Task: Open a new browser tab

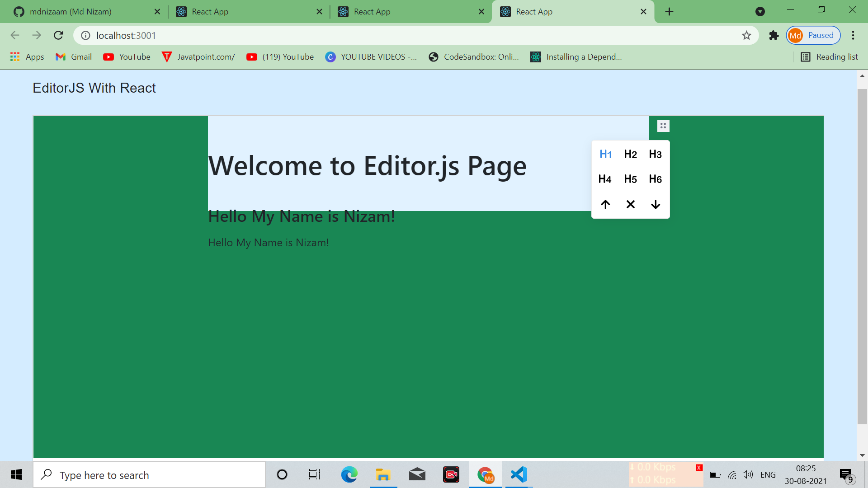Action: [x=670, y=12]
